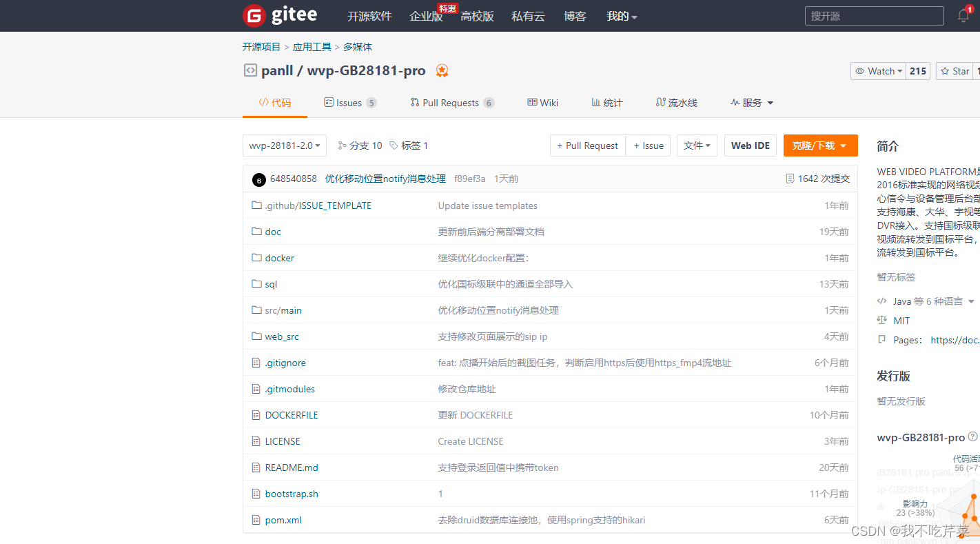The height and width of the screenshot is (544, 980).
Task: Open the 我的 dropdown menu
Action: (x=622, y=17)
